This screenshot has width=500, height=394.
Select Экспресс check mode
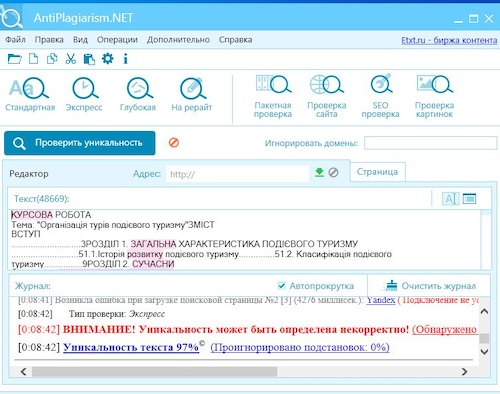click(84, 95)
